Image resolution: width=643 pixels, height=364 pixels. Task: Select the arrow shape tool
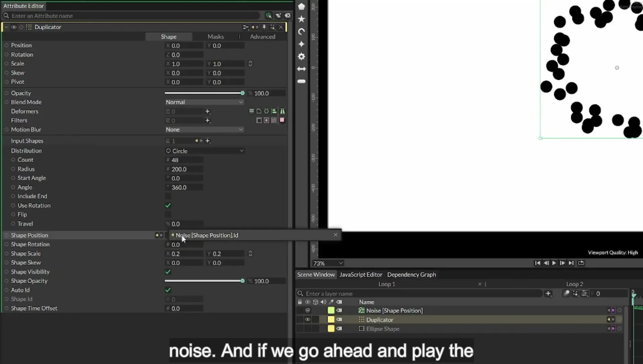(301, 69)
